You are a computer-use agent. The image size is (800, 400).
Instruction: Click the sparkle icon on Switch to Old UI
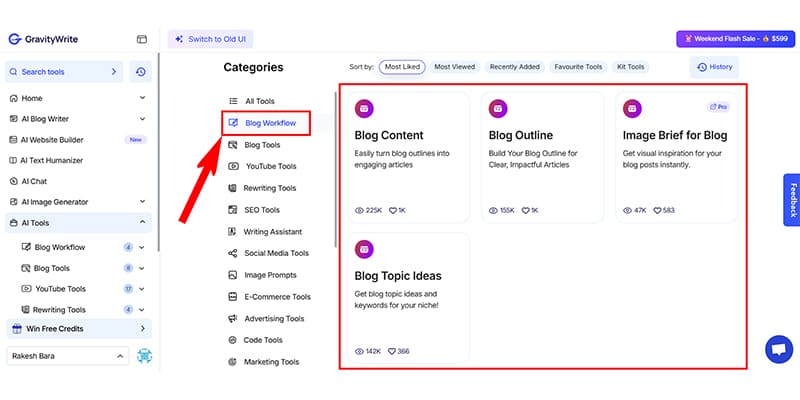(x=179, y=39)
